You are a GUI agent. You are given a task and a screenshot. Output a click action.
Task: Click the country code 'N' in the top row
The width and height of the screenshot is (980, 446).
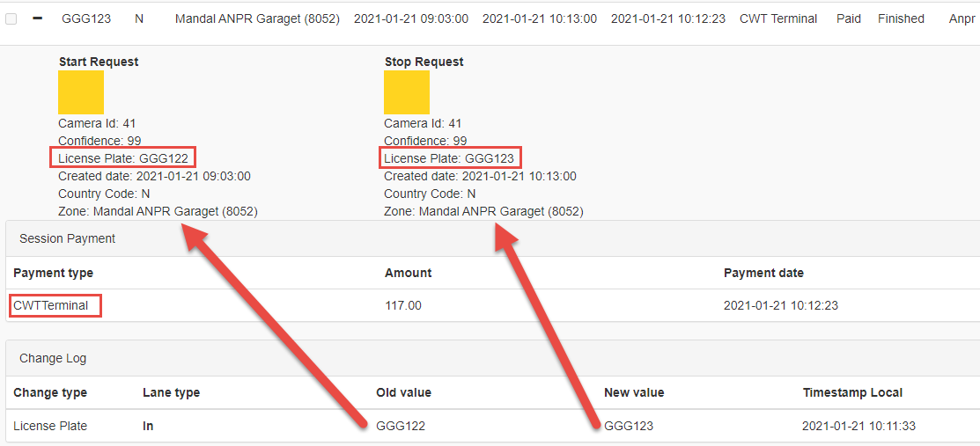click(x=139, y=18)
